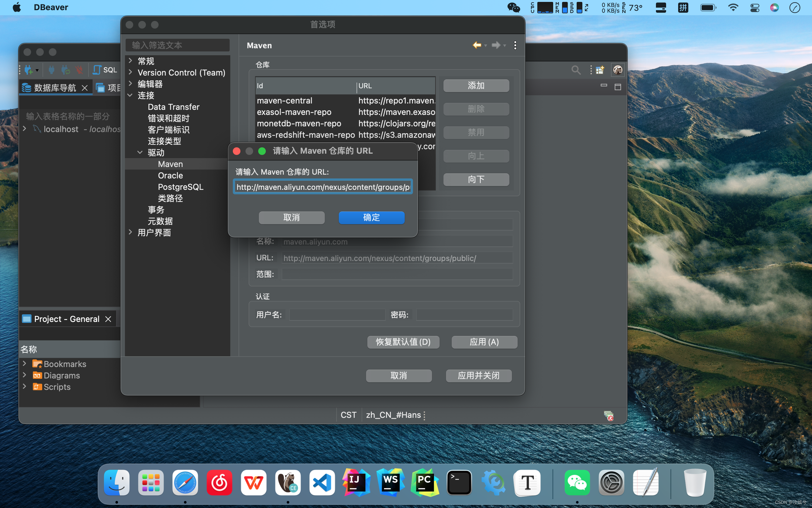Viewport: 812px width, 508px height.
Task: Select PostgreSQL in the preferences tree
Action: [x=180, y=187]
